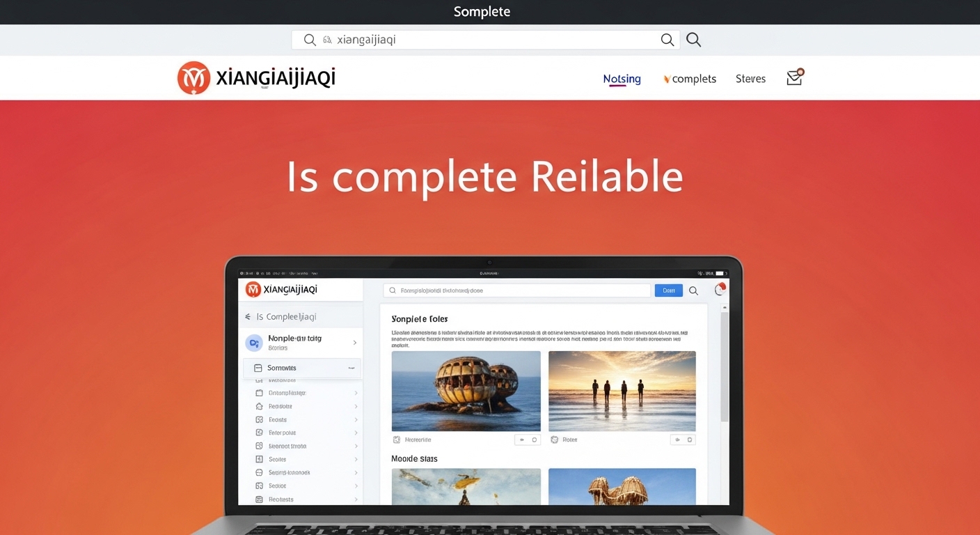Go to the Vcomplets navigation item
Screen dimensions: 980x535
pos(690,79)
